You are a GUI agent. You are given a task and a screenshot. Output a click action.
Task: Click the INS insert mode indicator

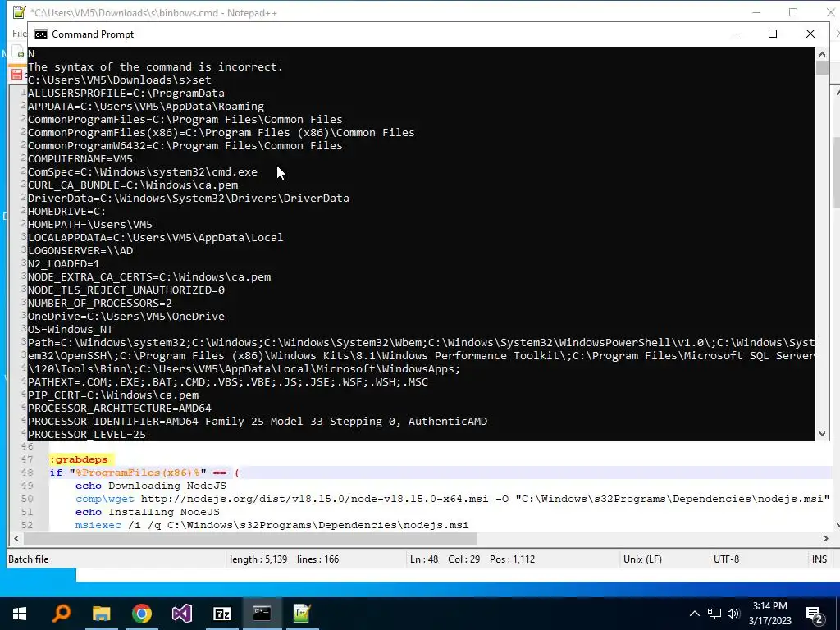(819, 559)
